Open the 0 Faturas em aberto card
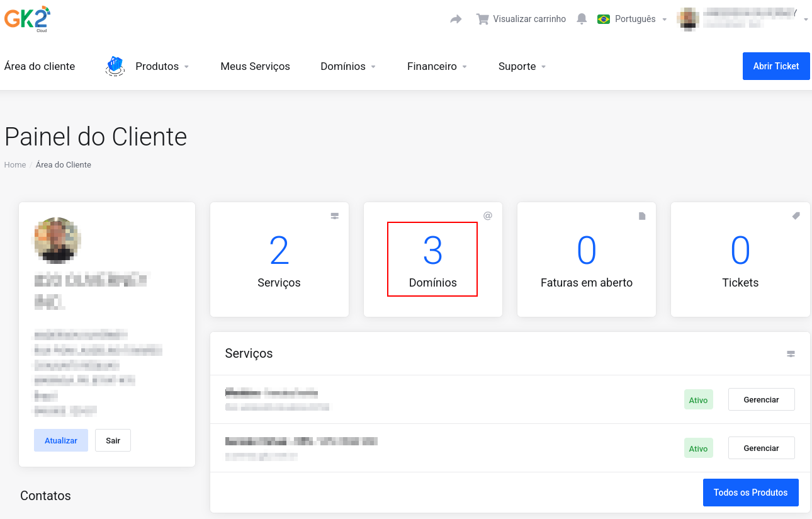This screenshot has width=812, height=519. click(587, 259)
